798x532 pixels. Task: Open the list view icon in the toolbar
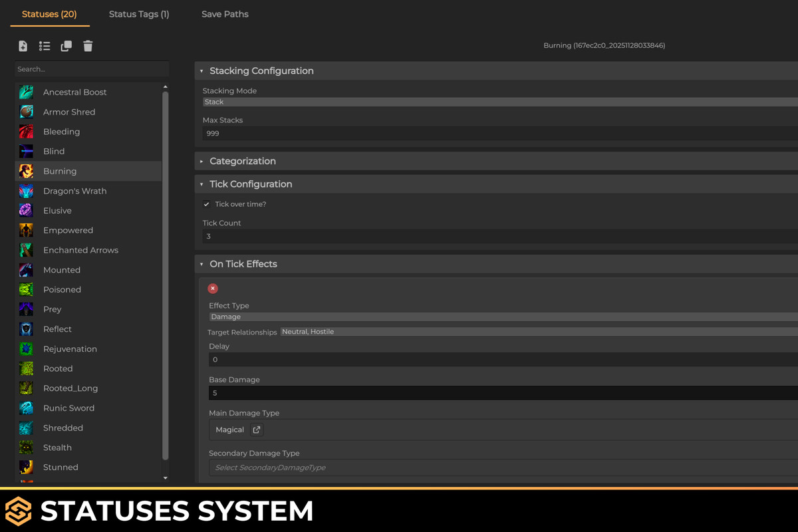[x=44, y=46]
